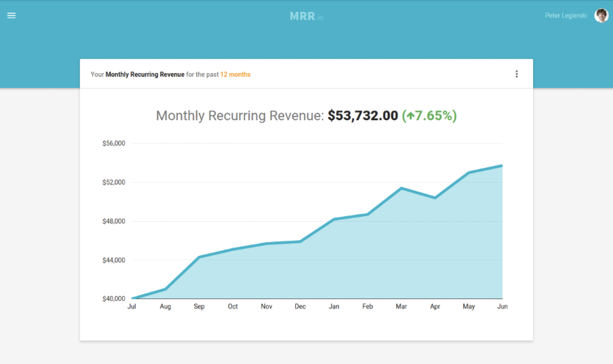Open the hamburger navigation menu
613x364 pixels.
(x=11, y=15)
